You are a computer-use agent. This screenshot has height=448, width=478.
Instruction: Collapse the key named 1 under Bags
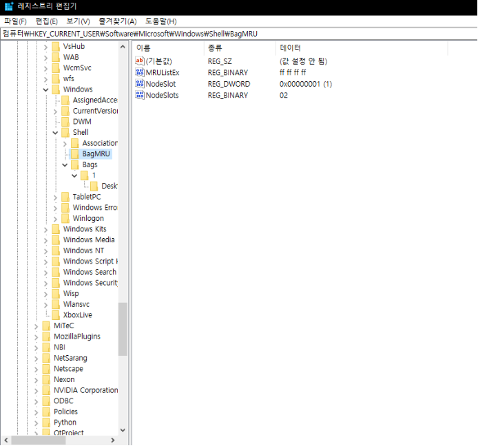tap(74, 175)
